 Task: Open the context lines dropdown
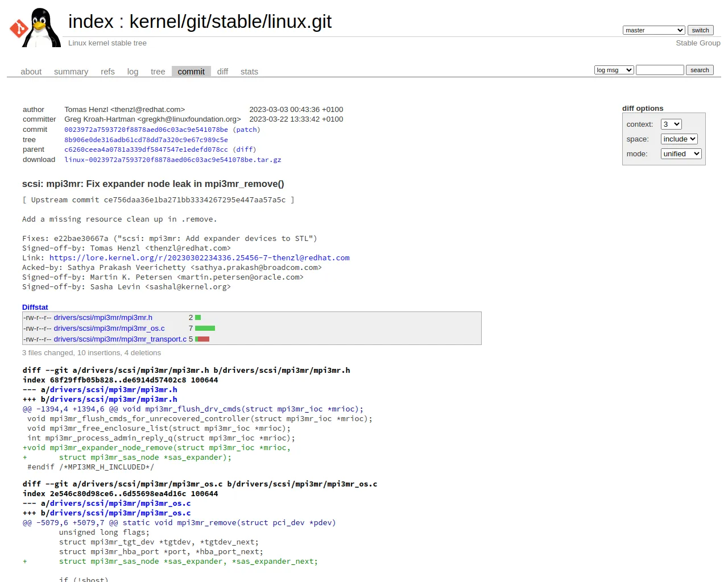click(x=671, y=124)
